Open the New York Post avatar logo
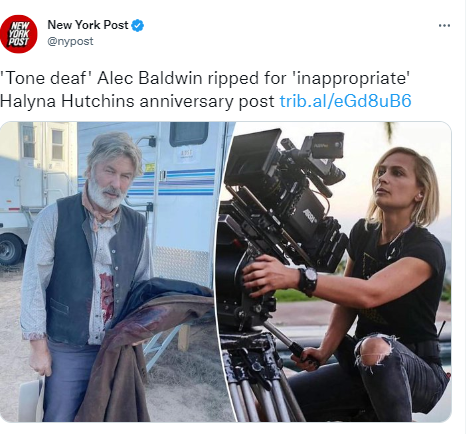 (x=19, y=34)
